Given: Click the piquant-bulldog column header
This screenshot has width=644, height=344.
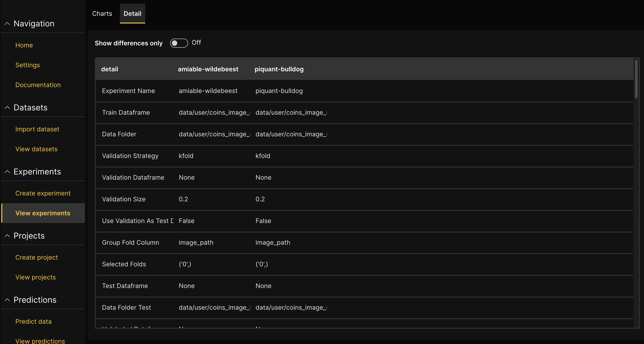Looking at the screenshot, I should point(279,69).
